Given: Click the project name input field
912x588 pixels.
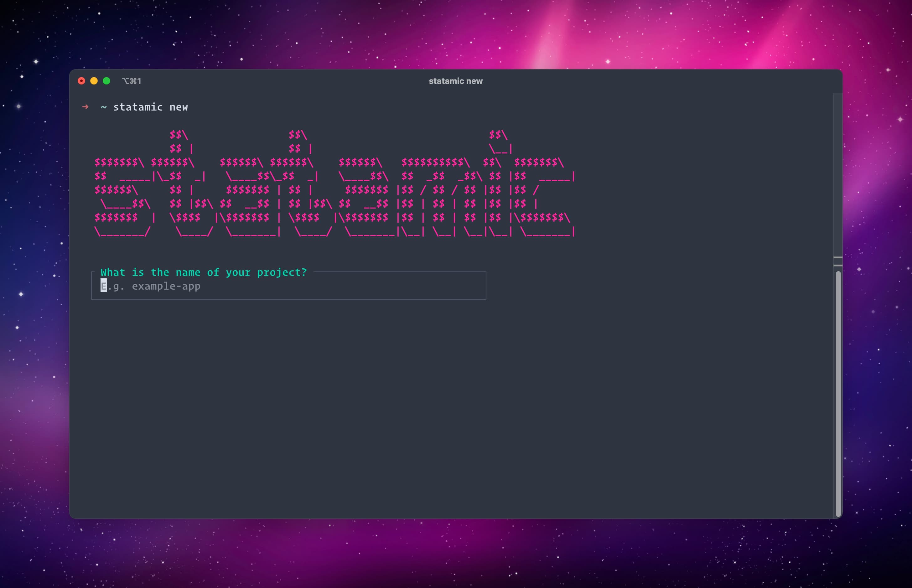Looking at the screenshot, I should 288,286.
